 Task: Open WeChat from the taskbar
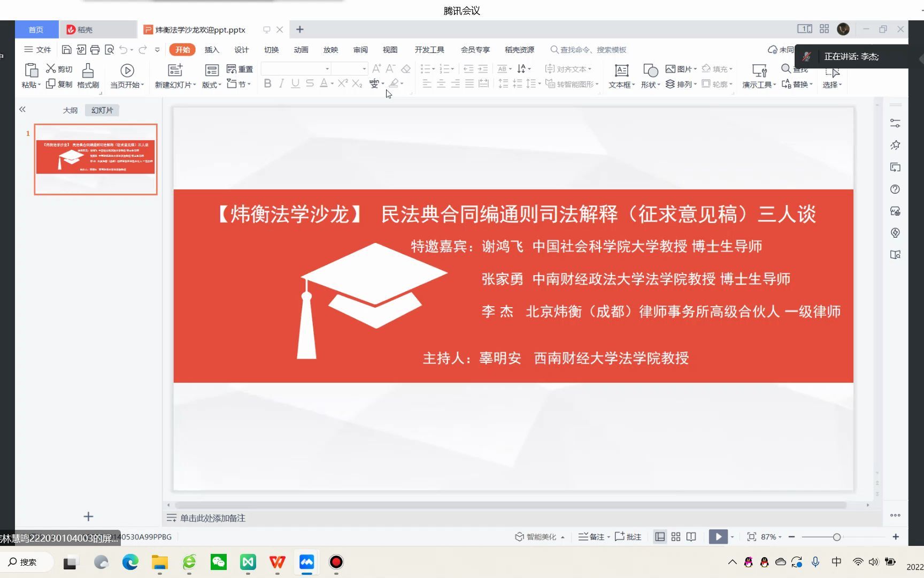click(219, 562)
